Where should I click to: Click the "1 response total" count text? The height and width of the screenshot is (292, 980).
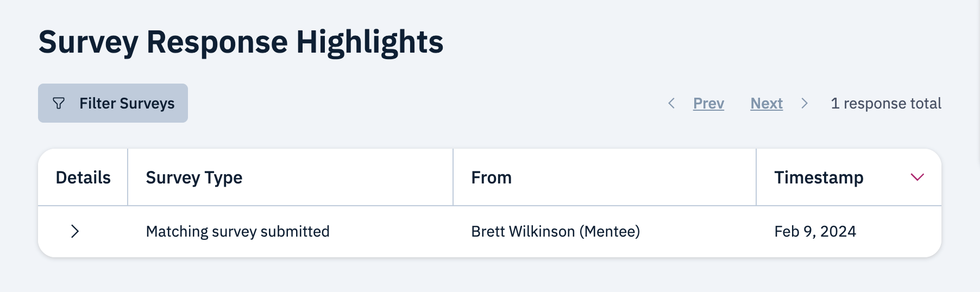click(886, 103)
